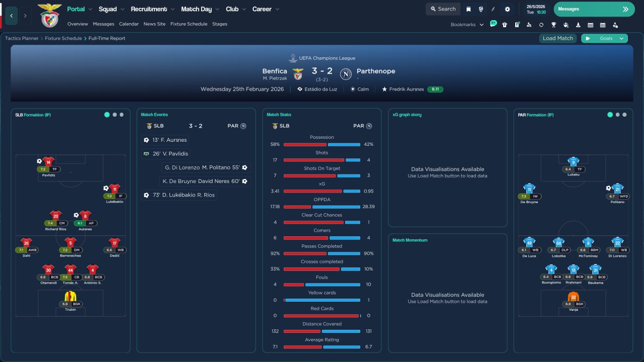
Task: Click the Parthenope crest in the scoreline header
Action: click(x=346, y=74)
